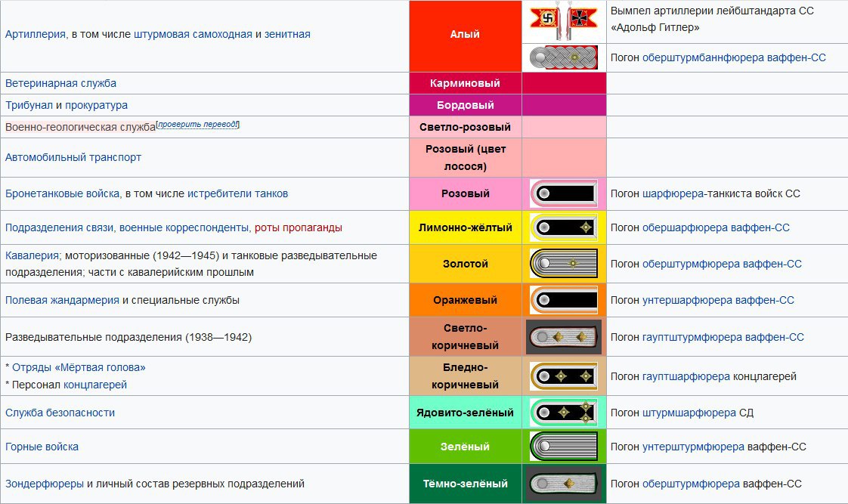
Task: Click the Тёмно-зелёный color cell
Action: point(465,484)
